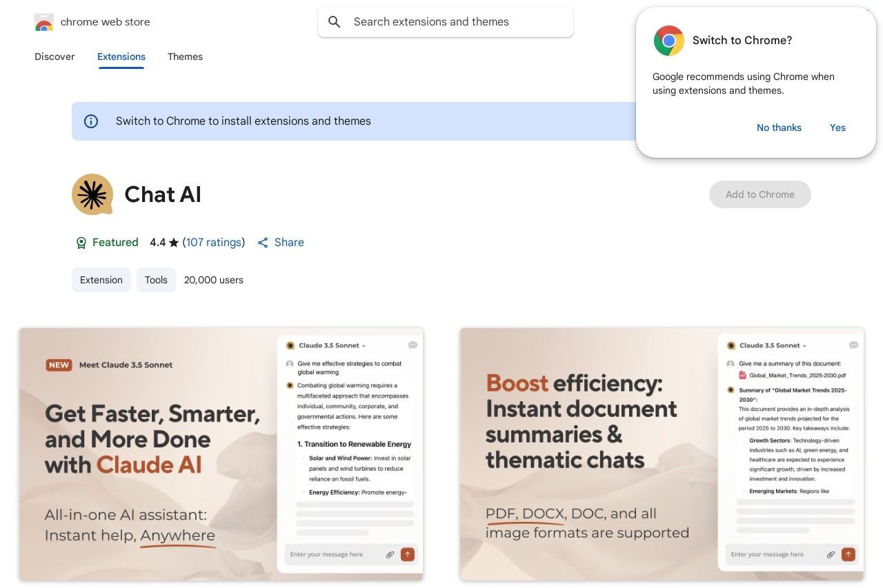Click the Add to Chrome button
Screen dimensions: 883x588
pos(760,194)
